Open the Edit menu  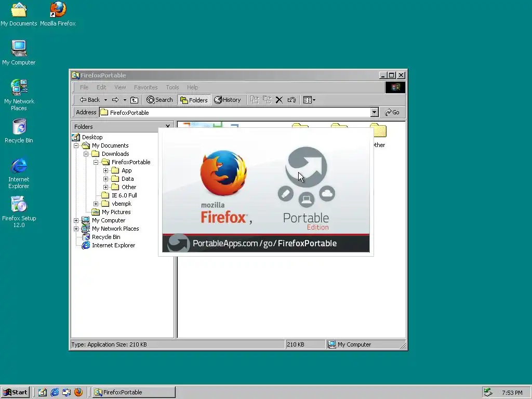click(101, 87)
